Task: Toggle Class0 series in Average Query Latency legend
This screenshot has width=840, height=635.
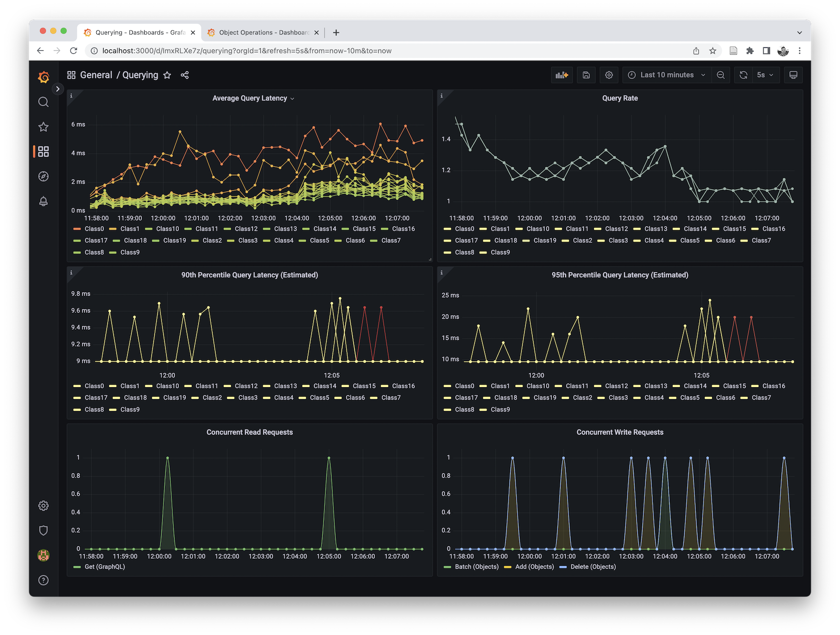Action: coord(94,229)
